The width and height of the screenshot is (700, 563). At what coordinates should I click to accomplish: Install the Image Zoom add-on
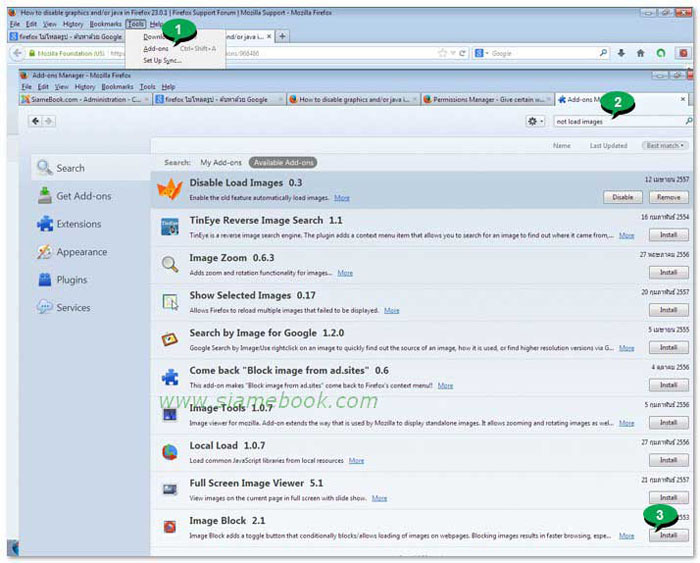pyautogui.click(x=669, y=272)
